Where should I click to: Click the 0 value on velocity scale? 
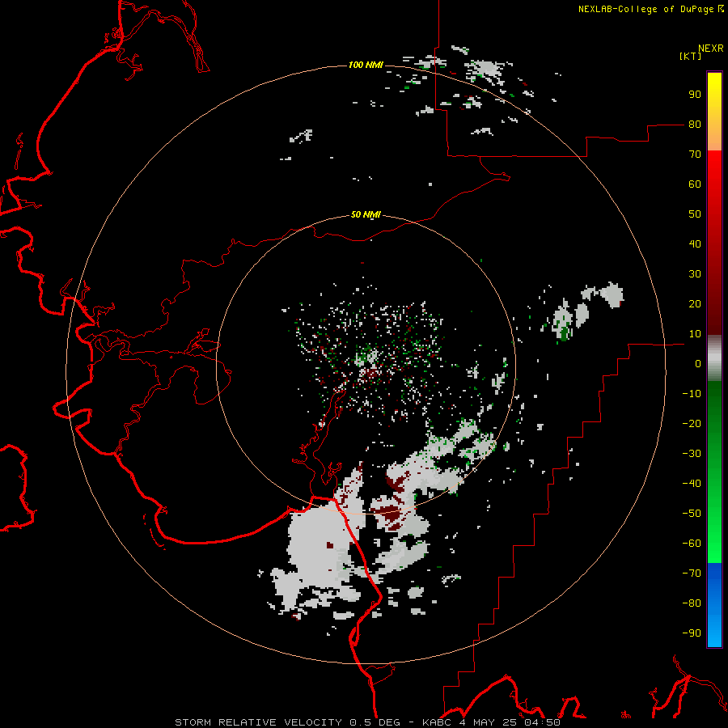698,364
